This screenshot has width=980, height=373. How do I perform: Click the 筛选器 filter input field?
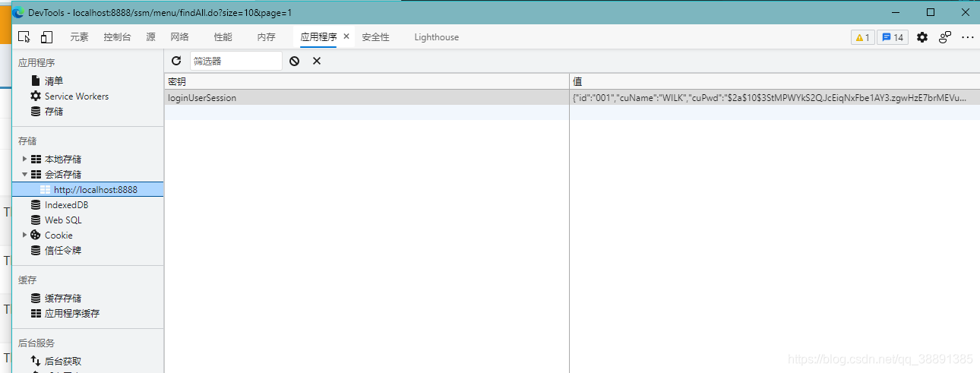pos(236,61)
